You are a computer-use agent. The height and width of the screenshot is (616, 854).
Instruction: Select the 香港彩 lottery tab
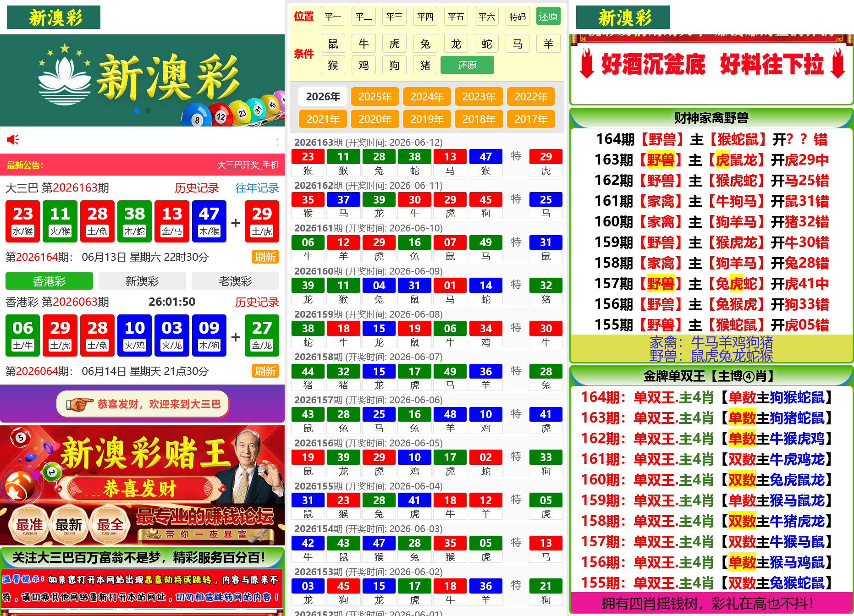tap(49, 281)
